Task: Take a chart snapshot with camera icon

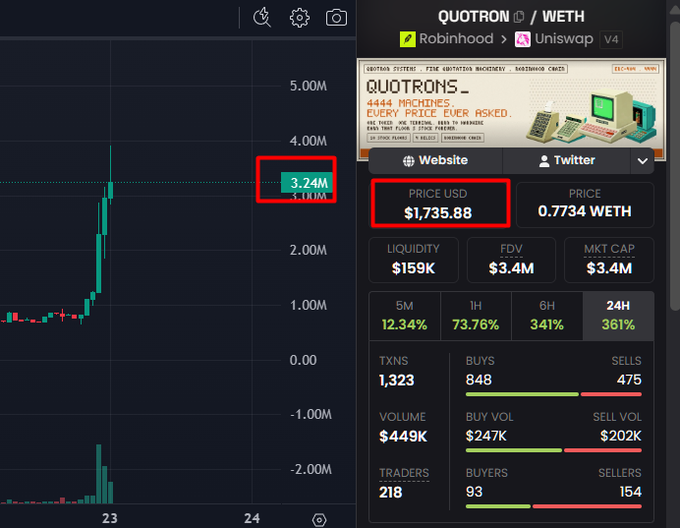Action: [336, 18]
